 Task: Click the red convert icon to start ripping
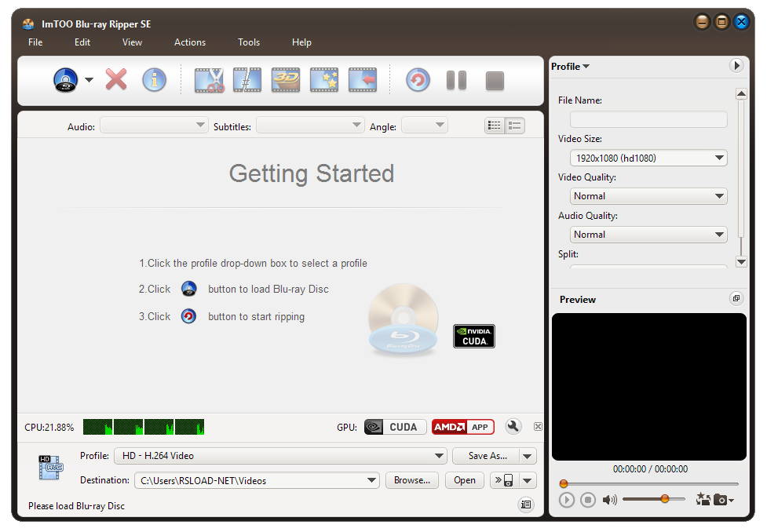pos(418,79)
